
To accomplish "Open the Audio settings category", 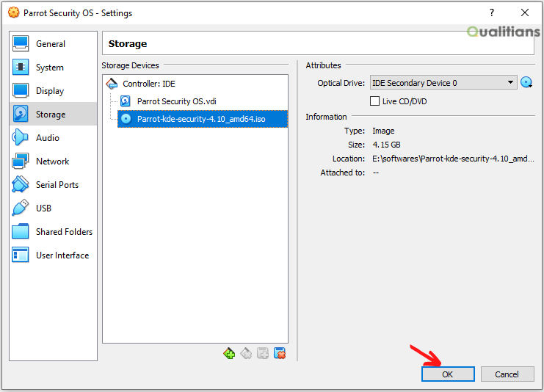I will 53,138.
